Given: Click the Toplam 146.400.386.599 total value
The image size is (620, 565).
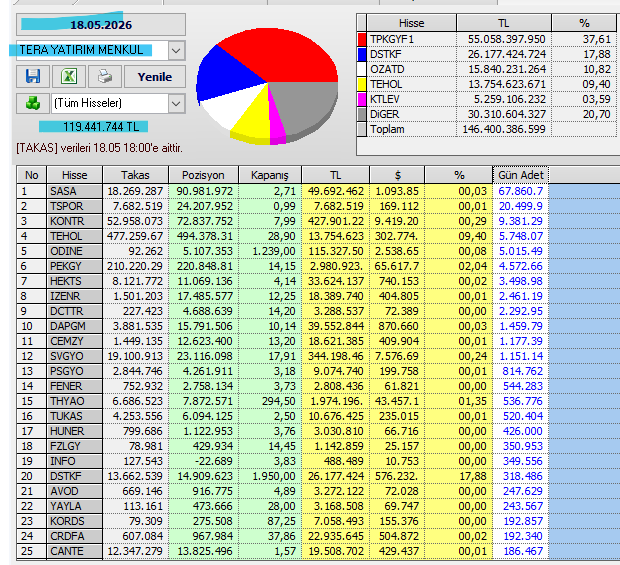Looking at the screenshot, I should point(504,130).
